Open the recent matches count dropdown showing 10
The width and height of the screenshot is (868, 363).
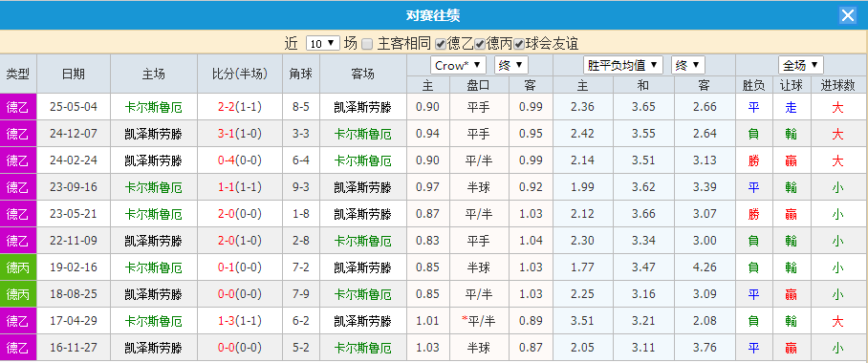(x=323, y=43)
